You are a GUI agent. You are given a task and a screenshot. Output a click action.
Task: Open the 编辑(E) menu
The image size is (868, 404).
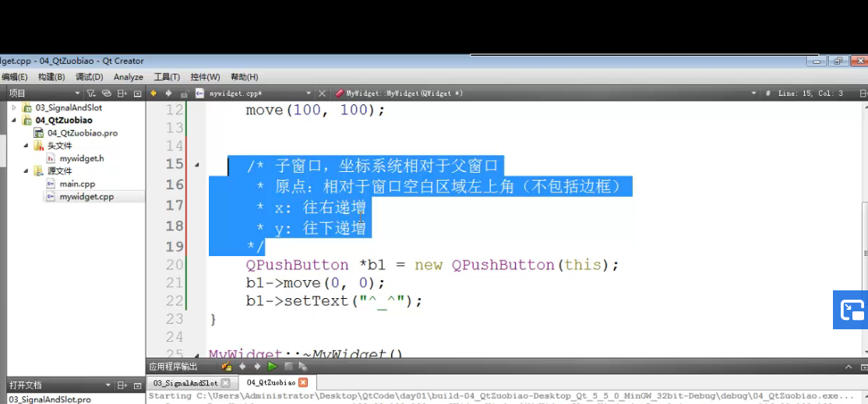pyautogui.click(x=14, y=77)
